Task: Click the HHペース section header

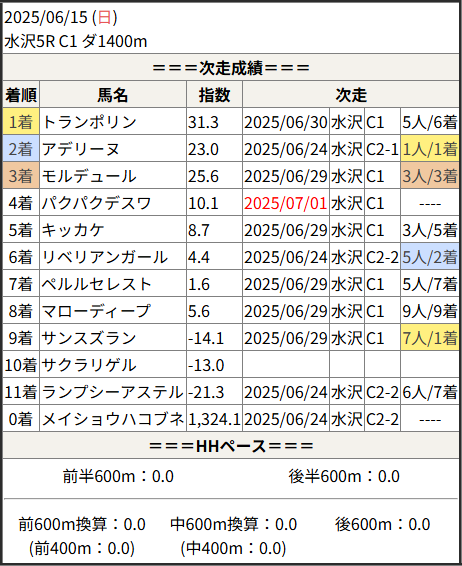Action: [231, 446]
